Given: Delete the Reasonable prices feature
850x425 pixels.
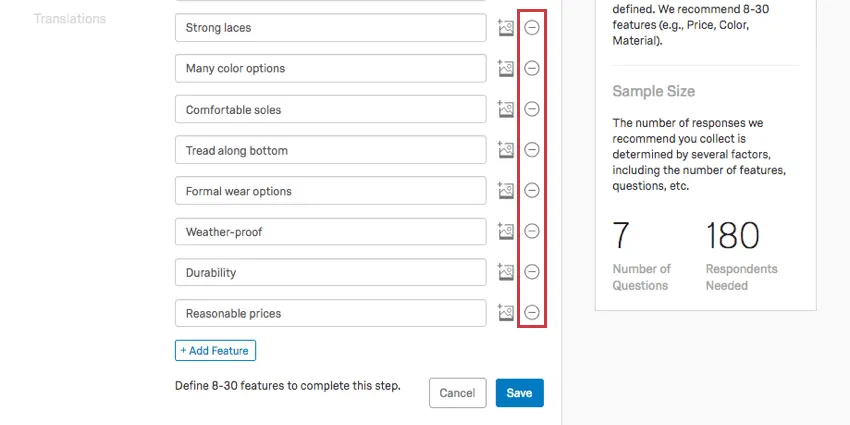Looking at the screenshot, I should pos(532,312).
